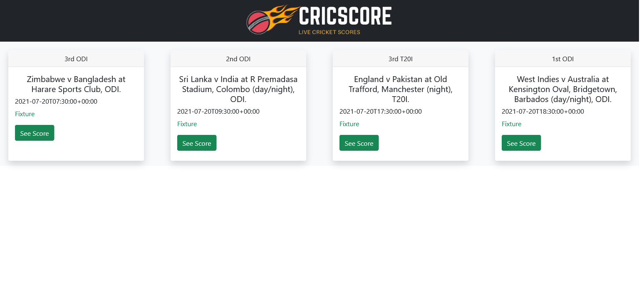Click See Score for Sri Lanka v India

click(x=197, y=143)
